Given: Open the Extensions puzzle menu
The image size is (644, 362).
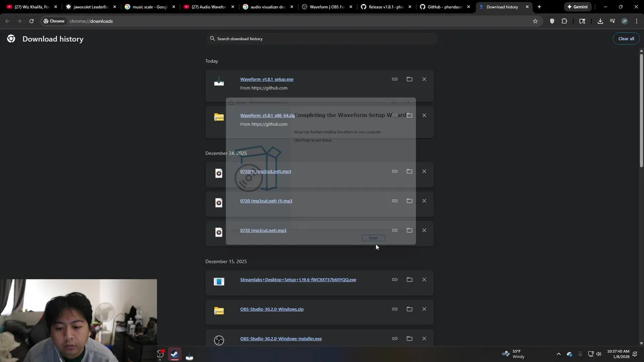Looking at the screenshot, I should (x=564, y=21).
